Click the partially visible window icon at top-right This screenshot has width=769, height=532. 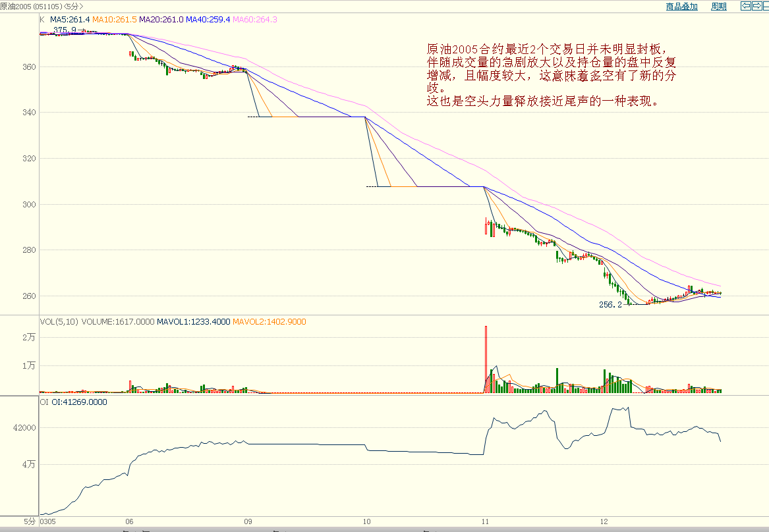pyautogui.click(x=766, y=6)
